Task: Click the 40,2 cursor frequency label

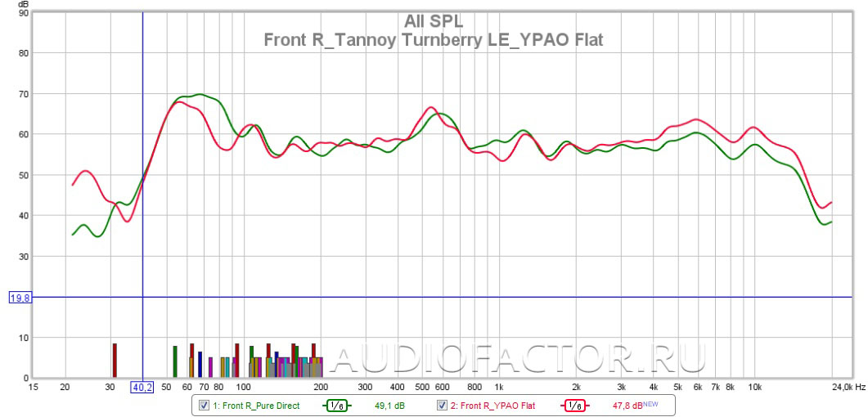Action: point(142,387)
